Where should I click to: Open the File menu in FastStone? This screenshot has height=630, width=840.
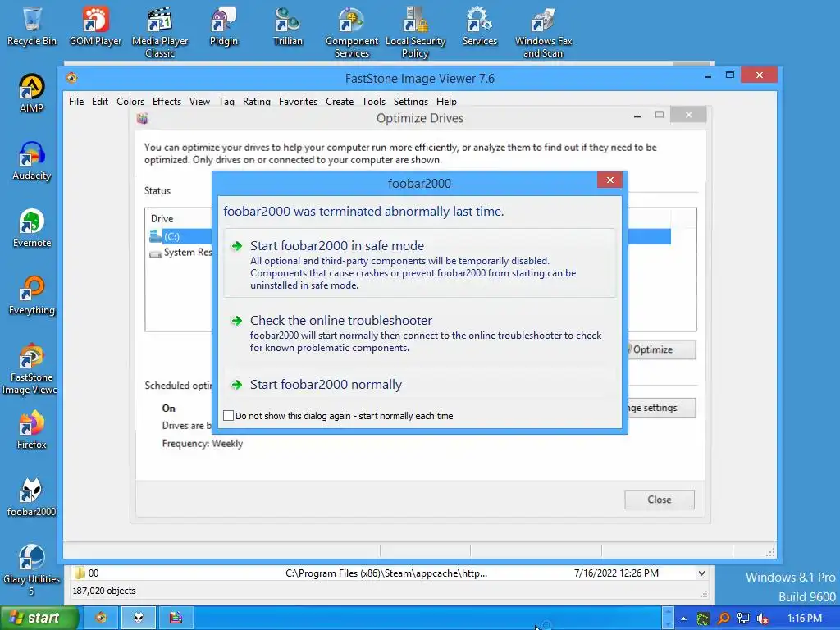(x=76, y=102)
